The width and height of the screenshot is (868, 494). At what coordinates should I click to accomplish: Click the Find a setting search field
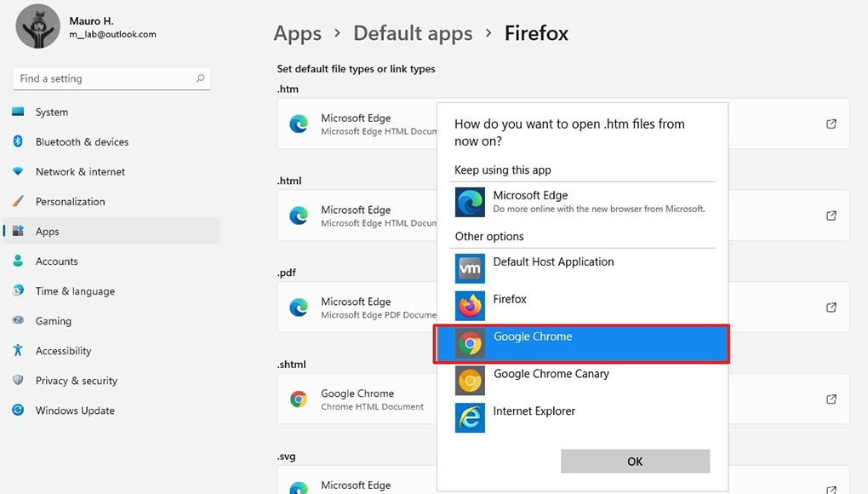[111, 78]
